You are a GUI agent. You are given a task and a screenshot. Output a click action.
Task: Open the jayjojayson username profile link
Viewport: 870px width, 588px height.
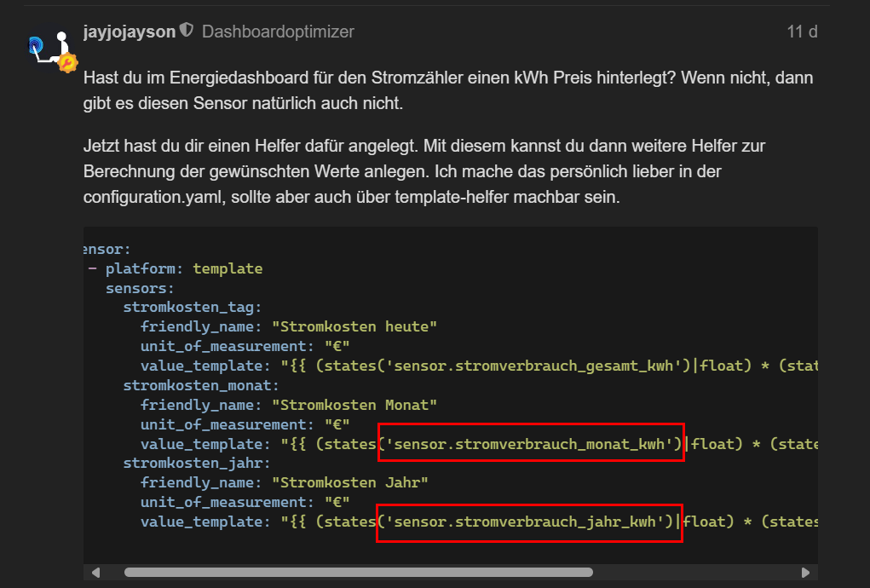click(129, 32)
